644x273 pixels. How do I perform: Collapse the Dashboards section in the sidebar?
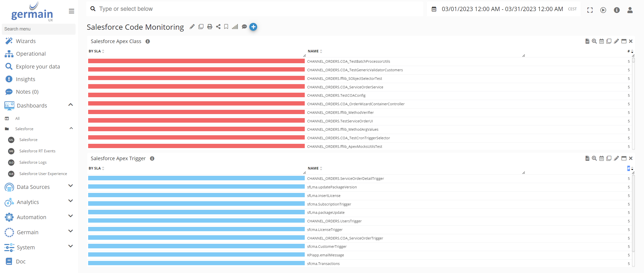click(71, 105)
